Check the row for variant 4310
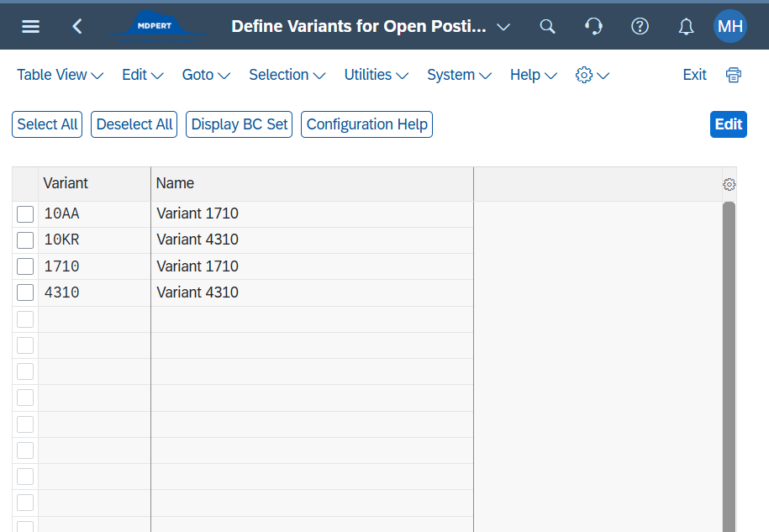Image resolution: width=769 pixels, height=532 pixels. [x=25, y=292]
